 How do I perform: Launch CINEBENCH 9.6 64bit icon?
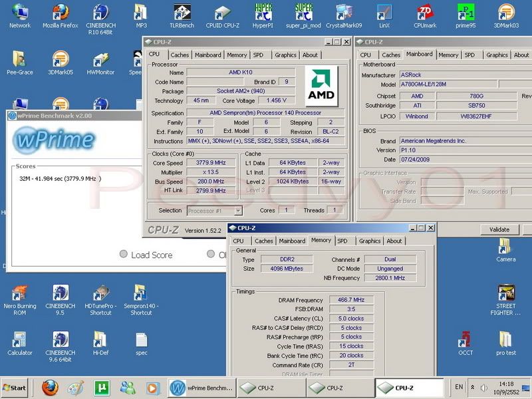[61, 346]
